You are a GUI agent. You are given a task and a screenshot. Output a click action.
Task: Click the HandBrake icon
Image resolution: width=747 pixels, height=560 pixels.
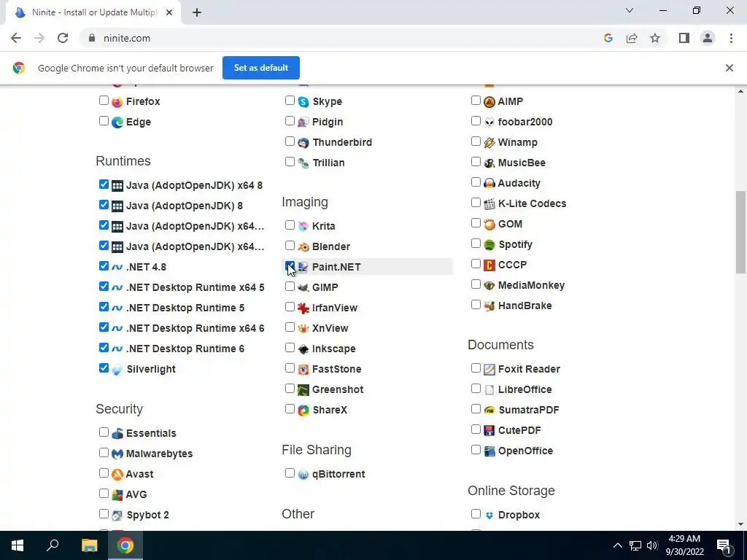pyautogui.click(x=489, y=306)
